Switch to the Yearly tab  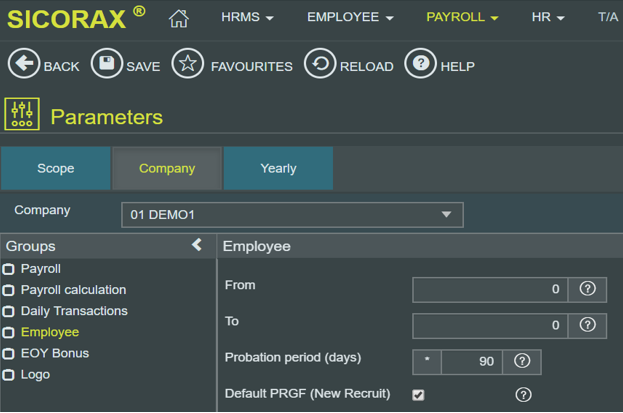(278, 168)
